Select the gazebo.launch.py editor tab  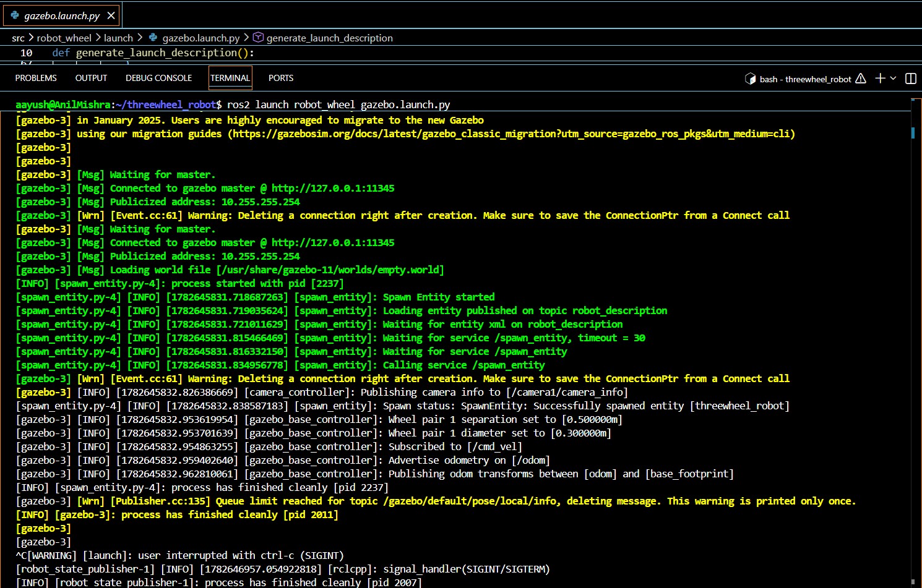point(61,15)
